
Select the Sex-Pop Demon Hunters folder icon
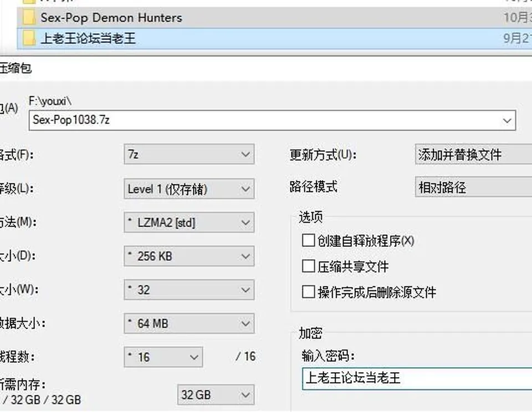29,18
